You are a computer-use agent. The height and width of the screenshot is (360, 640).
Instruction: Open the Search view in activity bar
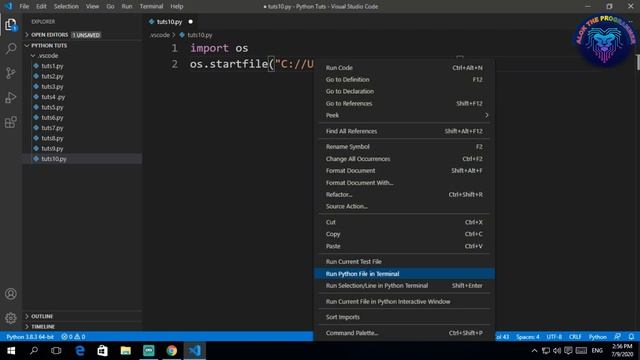tap(11, 49)
